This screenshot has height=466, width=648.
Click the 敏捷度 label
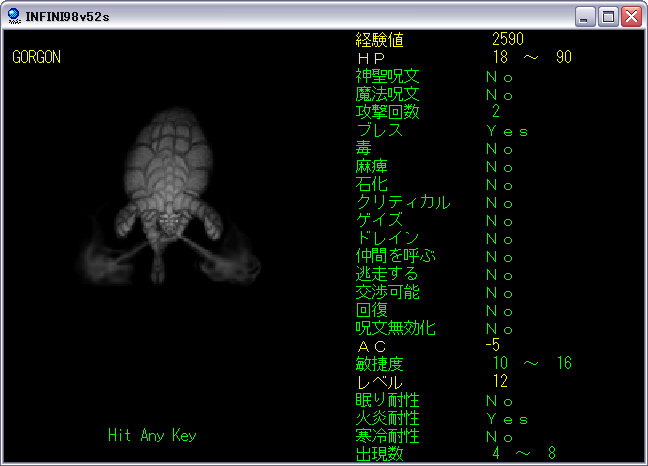click(379, 364)
